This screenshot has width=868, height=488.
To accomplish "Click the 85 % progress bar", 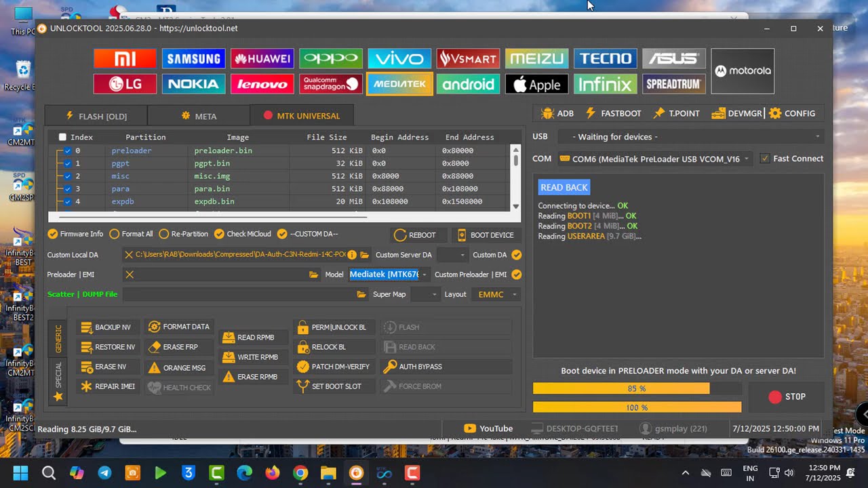I will tap(637, 388).
